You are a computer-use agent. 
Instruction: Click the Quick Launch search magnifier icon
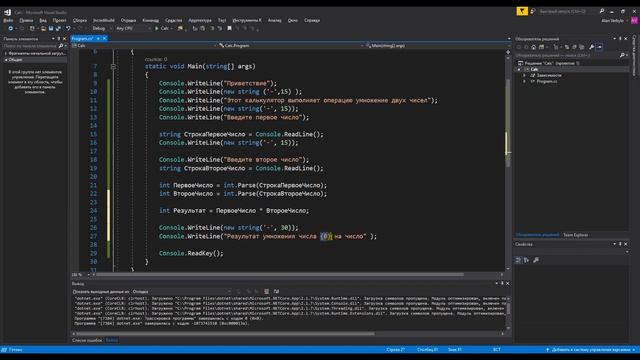pyautogui.click(x=602, y=11)
